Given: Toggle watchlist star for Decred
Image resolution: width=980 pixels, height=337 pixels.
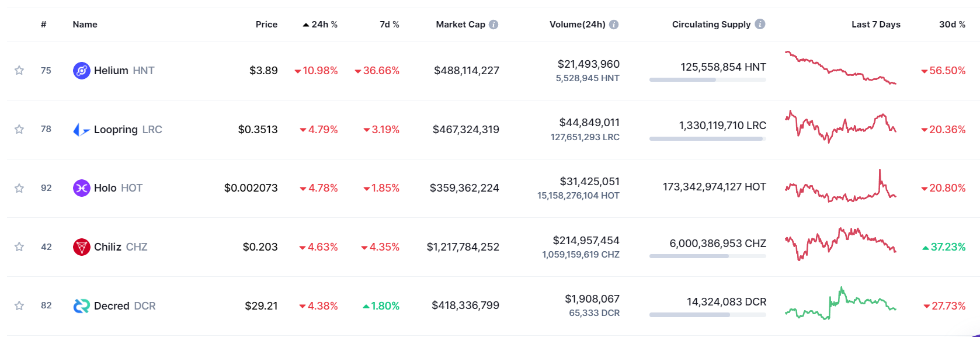Looking at the screenshot, I should [x=19, y=305].
